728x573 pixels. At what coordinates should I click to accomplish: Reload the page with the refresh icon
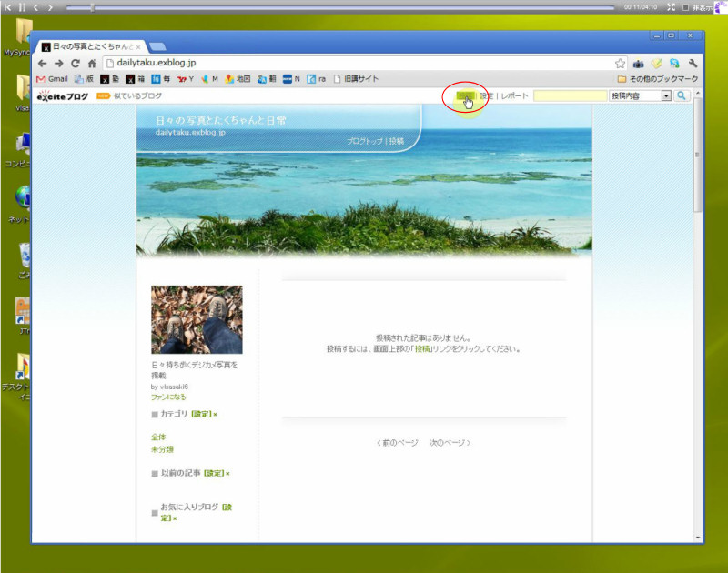[x=76, y=63]
